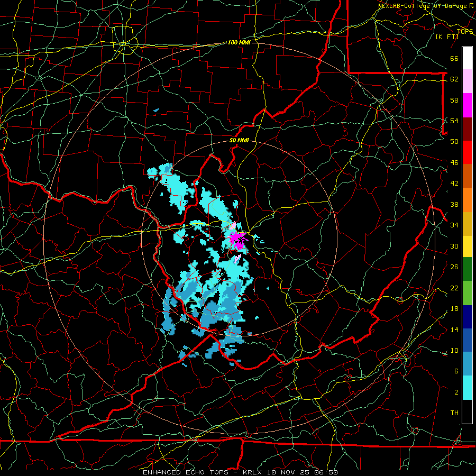Select the bright yellow legend swatch

click(x=467, y=246)
